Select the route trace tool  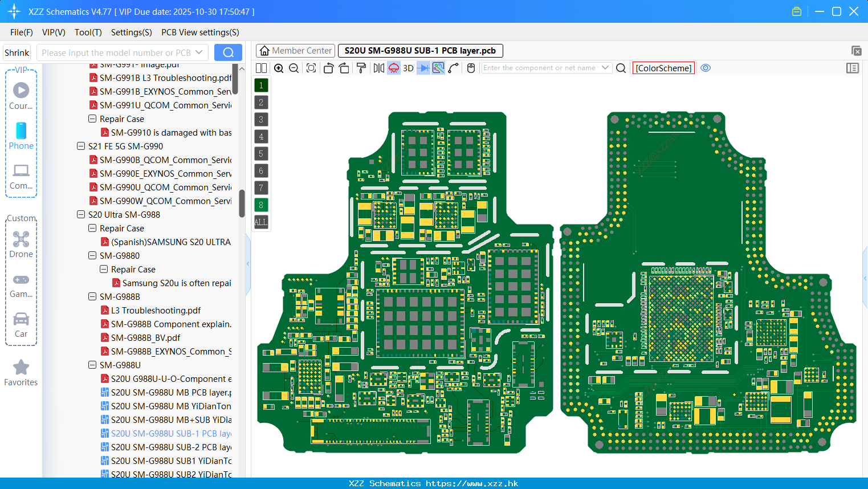tap(454, 68)
